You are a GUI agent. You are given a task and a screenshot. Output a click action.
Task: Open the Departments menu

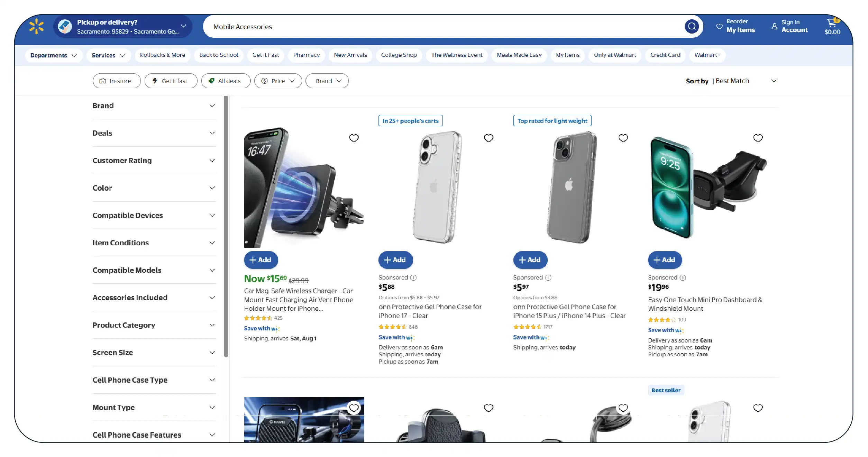click(53, 55)
